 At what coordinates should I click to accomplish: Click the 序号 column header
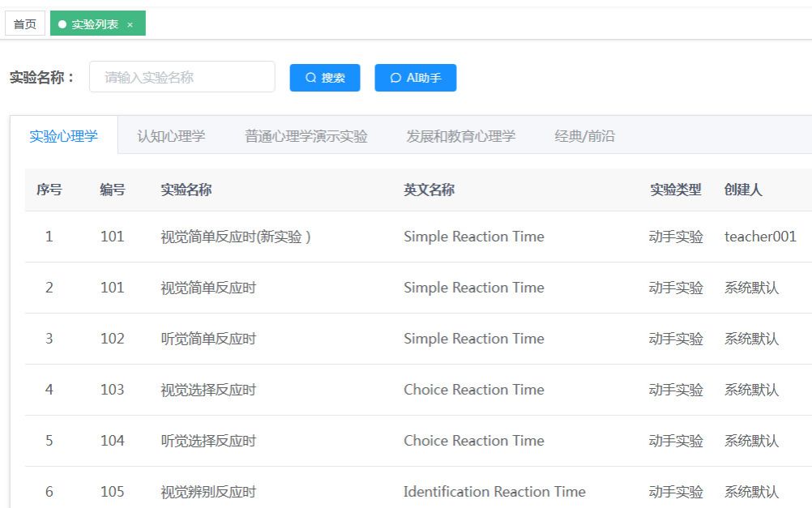point(49,190)
